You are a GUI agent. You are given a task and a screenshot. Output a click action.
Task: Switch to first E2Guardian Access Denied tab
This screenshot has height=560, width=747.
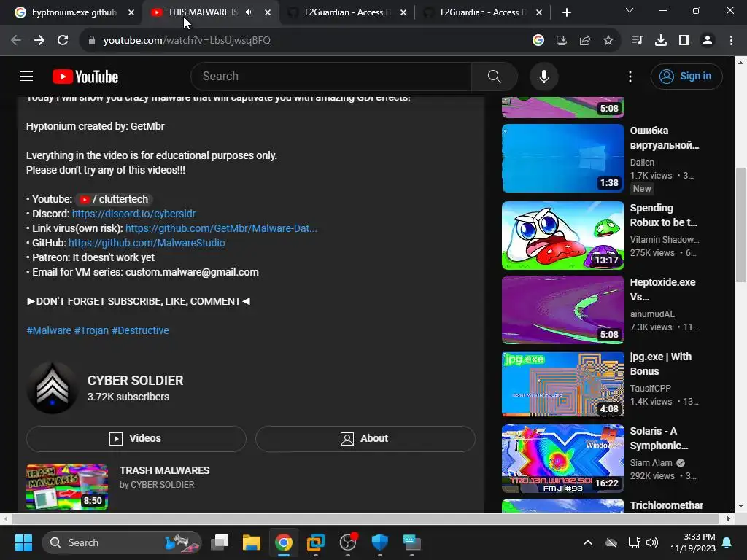(347, 12)
